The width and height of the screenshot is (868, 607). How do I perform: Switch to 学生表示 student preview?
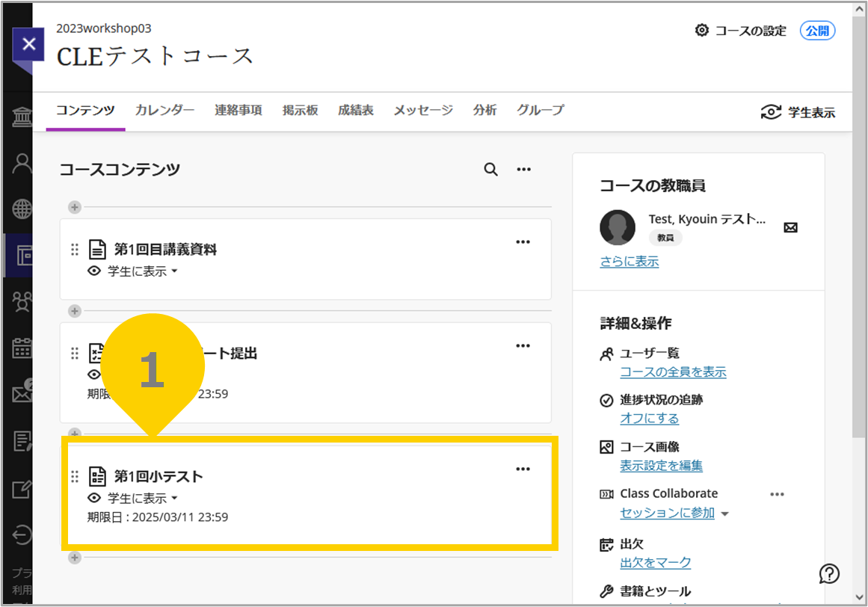798,112
